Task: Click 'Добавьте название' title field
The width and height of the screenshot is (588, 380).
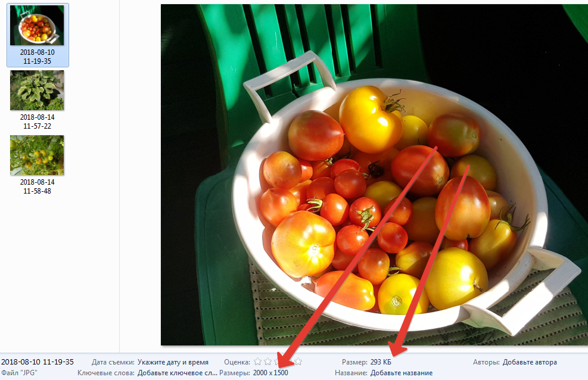Action: click(402, 373)
